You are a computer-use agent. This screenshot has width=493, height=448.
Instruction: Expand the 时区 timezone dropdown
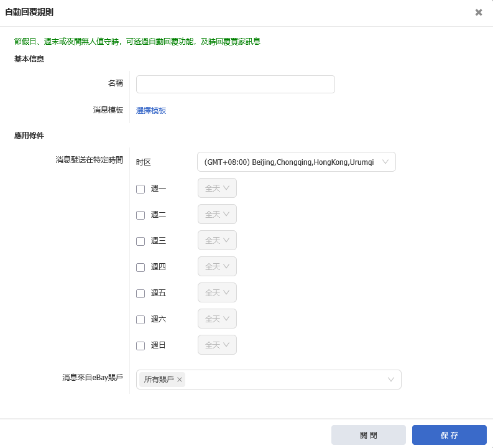(x=296, y=162)
